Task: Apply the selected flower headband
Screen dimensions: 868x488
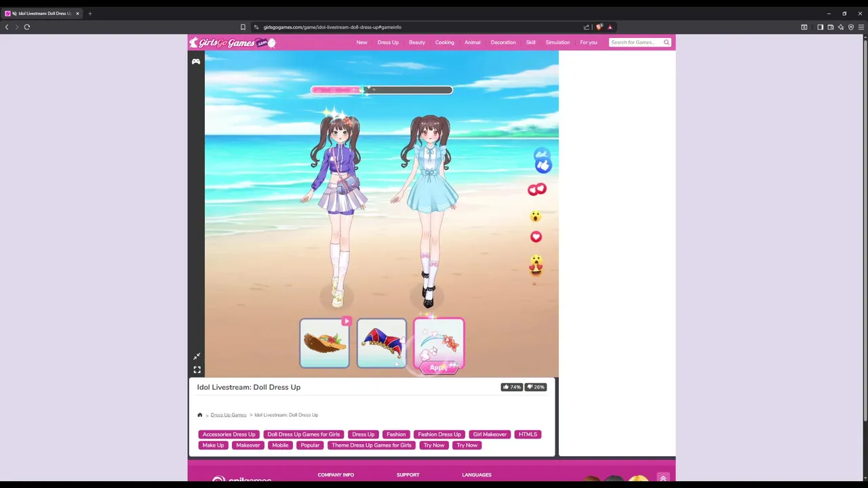Action: coord(438,367)
